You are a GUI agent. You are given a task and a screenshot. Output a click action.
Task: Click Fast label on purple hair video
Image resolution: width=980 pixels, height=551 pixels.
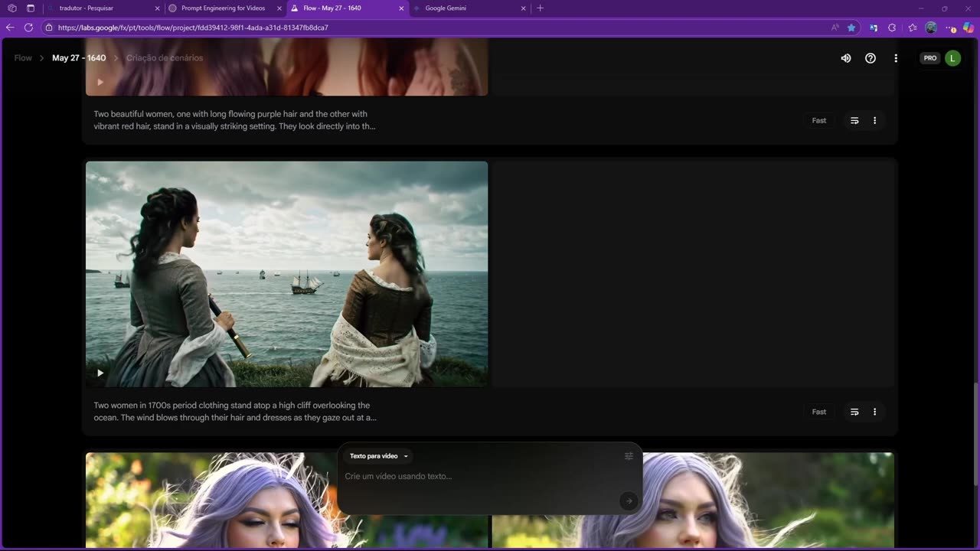pos(819,120)
